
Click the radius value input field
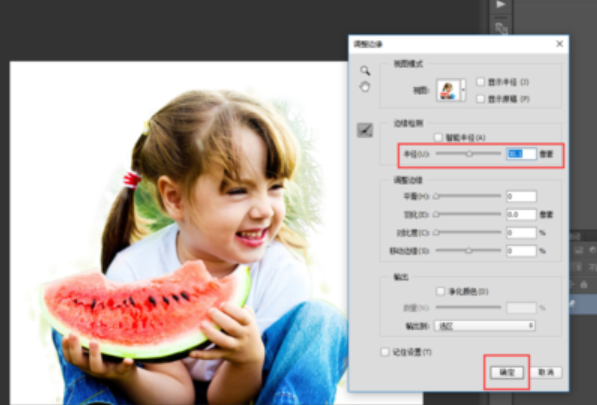pos(521,154)
